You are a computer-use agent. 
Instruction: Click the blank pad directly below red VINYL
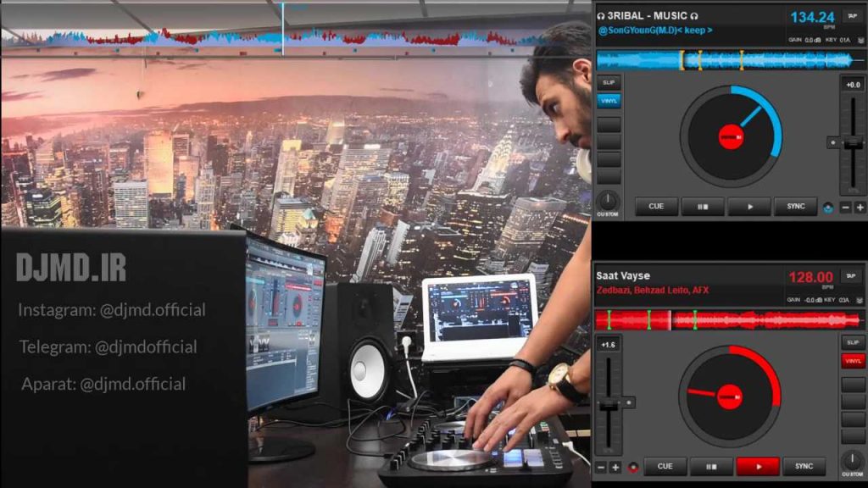pos(853,384)
